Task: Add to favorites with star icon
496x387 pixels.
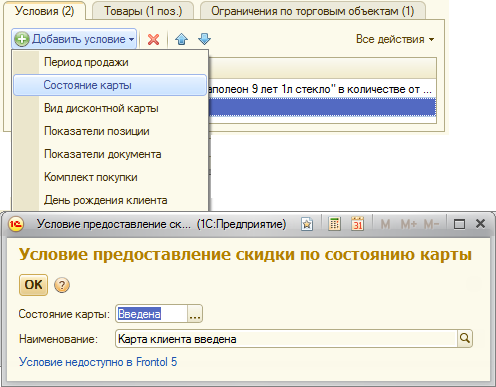Action: (x=307, y=224)
